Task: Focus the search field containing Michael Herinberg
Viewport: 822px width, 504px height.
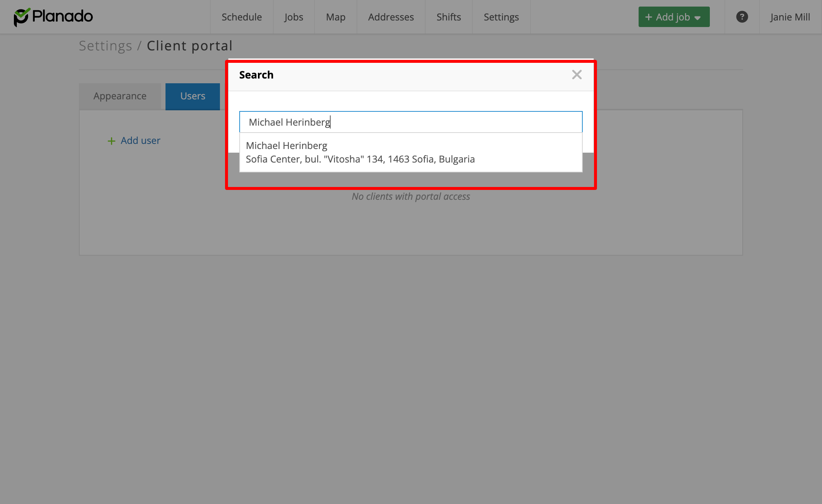Action: pos(410,122)
